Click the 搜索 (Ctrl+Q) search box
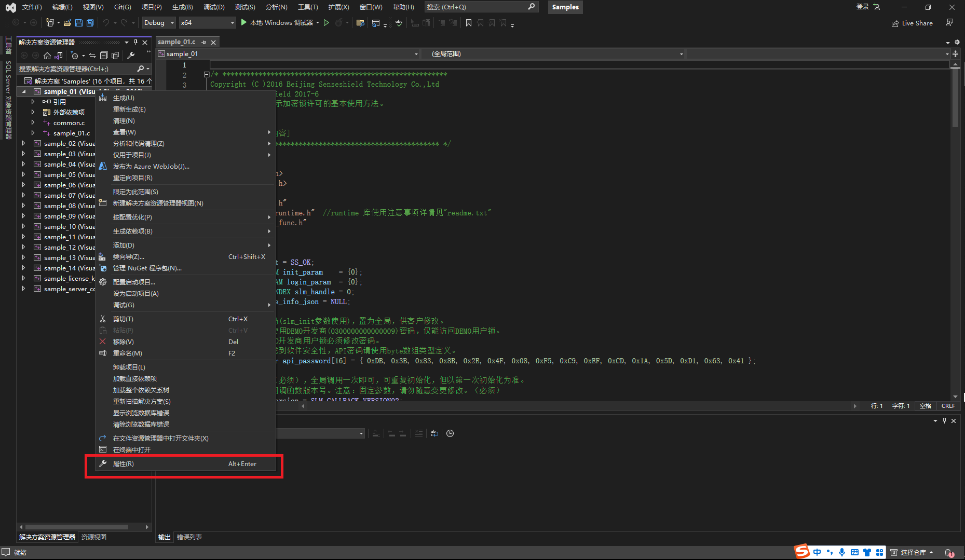This screenshot has width=965, height=560. (481, 7)
